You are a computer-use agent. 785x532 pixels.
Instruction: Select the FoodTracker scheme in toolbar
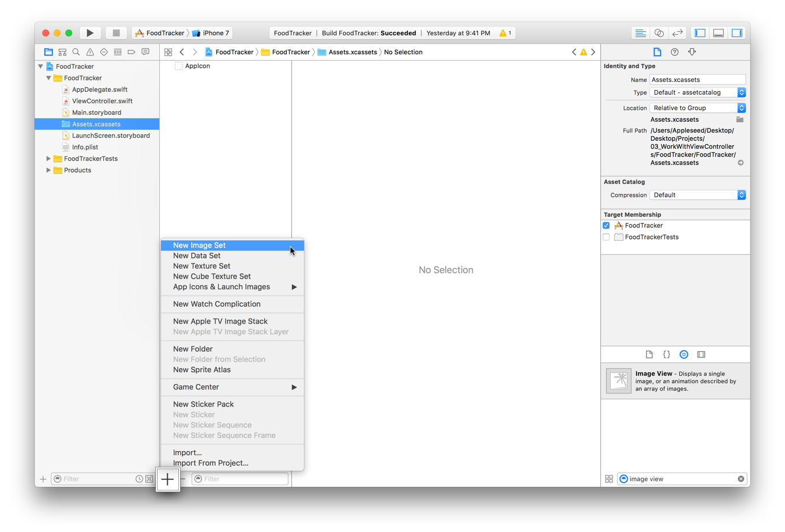[x=160, y=33]
